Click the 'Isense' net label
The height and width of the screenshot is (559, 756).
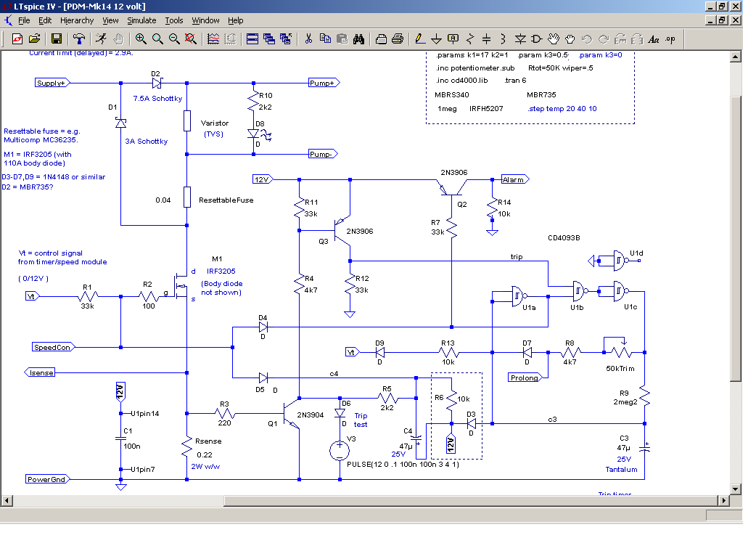coord(39,373)
